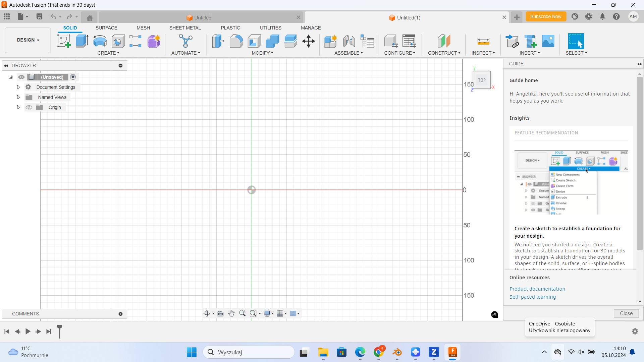Click the TOP face of ViewCube
The height and width of the screenshot is (362, 644).
(x=482, y=80)
